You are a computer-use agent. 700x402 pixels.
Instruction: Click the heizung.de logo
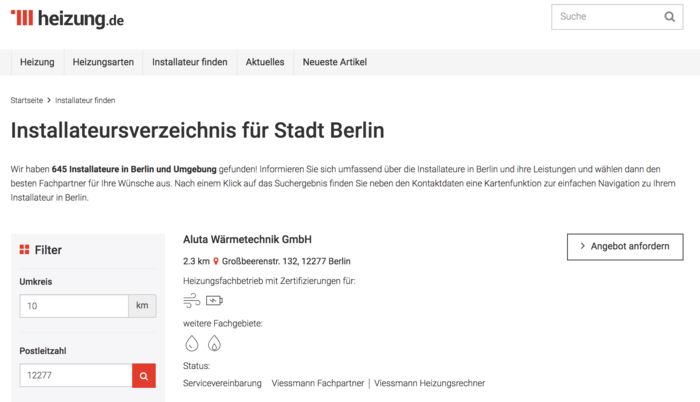67,18
